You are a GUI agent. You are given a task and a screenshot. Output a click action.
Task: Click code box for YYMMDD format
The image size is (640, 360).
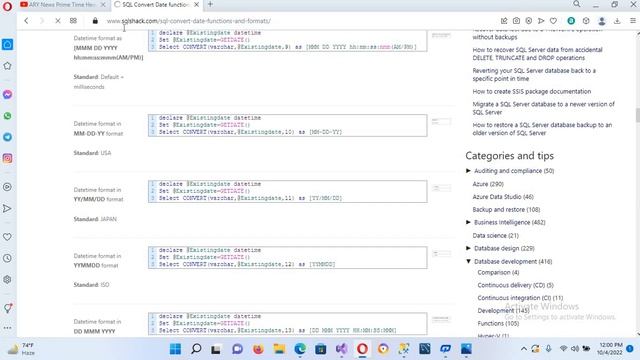pos(288,258)
